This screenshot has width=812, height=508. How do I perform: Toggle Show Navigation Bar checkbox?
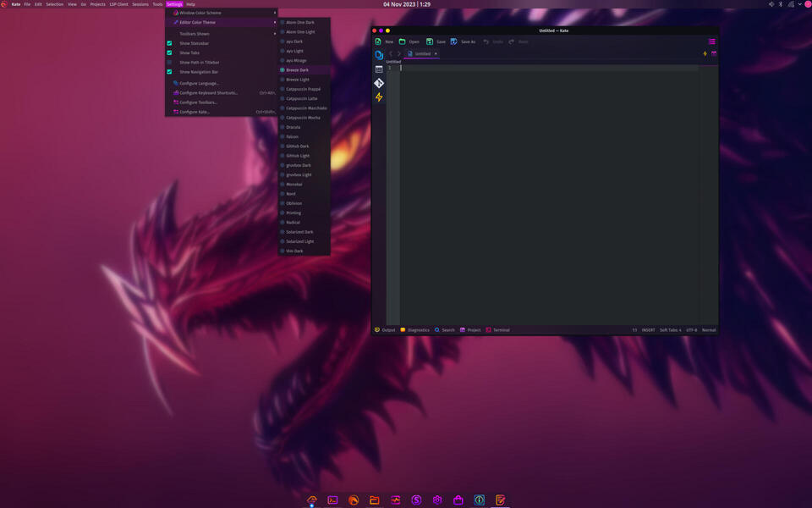pos(169,71)
